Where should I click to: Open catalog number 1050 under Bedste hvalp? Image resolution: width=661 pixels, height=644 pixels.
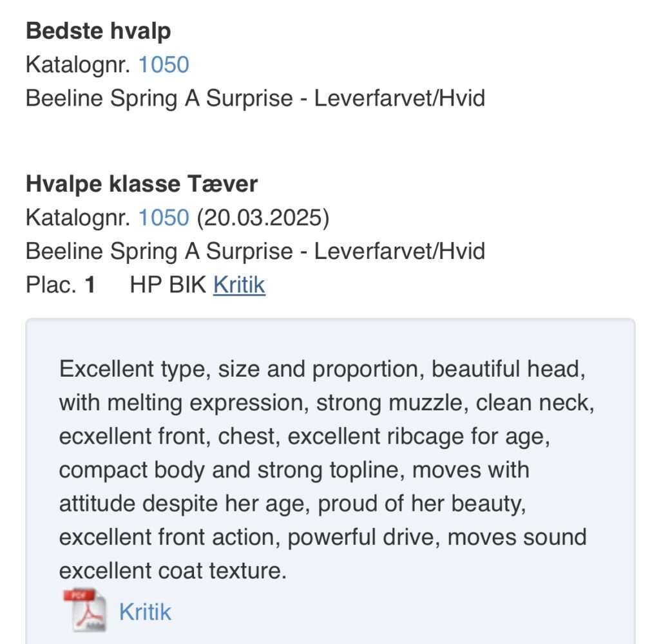(164, 64)
